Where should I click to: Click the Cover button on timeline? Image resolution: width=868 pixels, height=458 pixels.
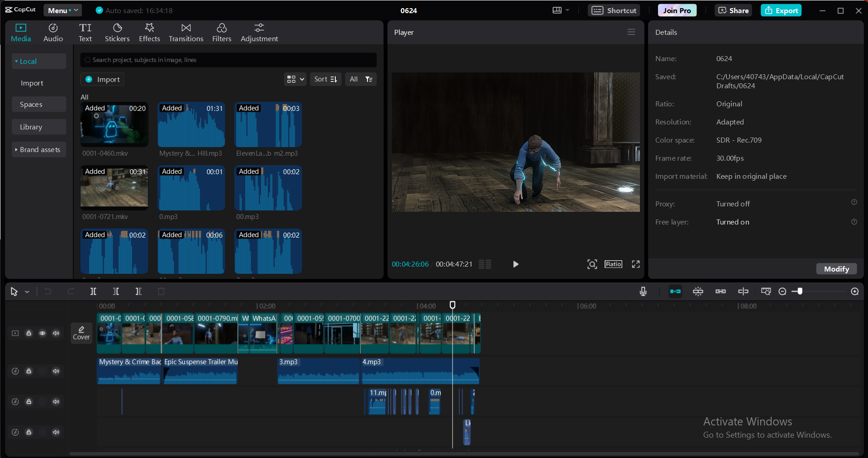click(x=81, y=333)
